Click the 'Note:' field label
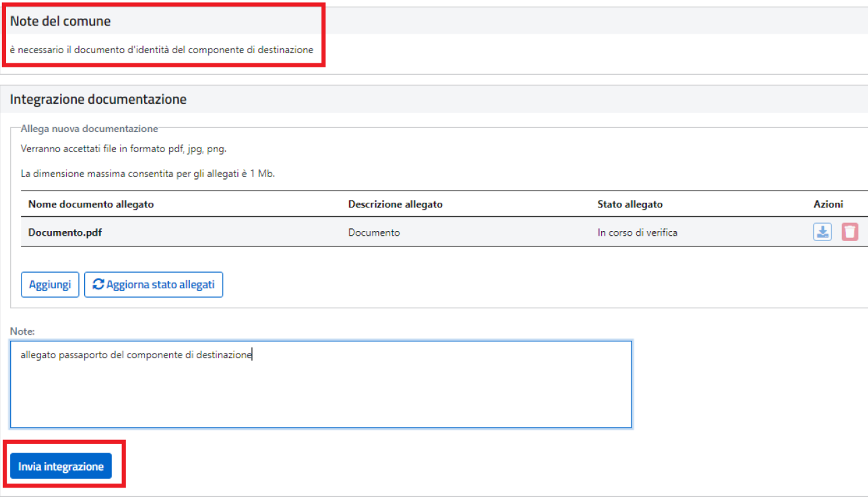 22,331
